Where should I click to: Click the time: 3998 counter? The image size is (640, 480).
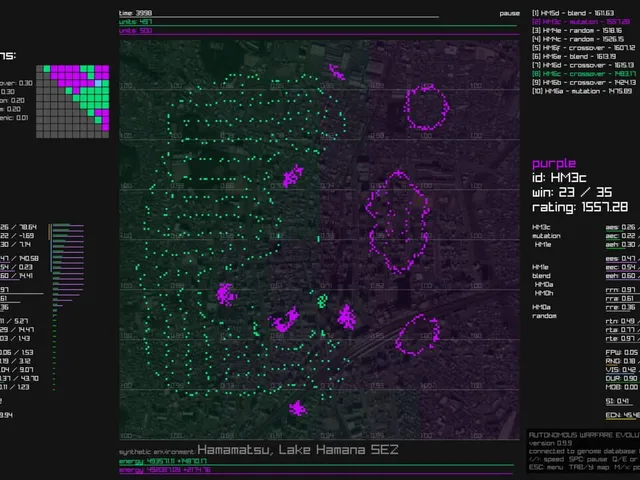point(135,13)
